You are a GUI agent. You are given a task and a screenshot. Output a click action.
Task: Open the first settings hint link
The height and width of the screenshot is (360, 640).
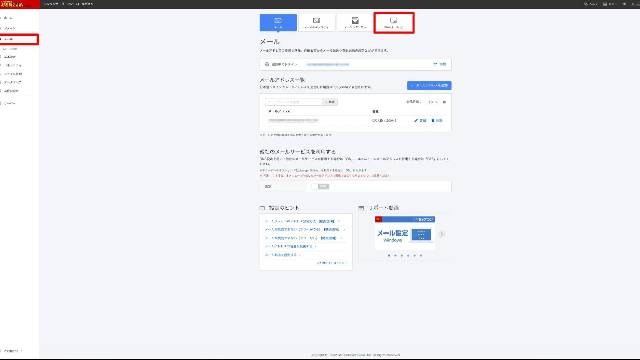coord(302,221)
